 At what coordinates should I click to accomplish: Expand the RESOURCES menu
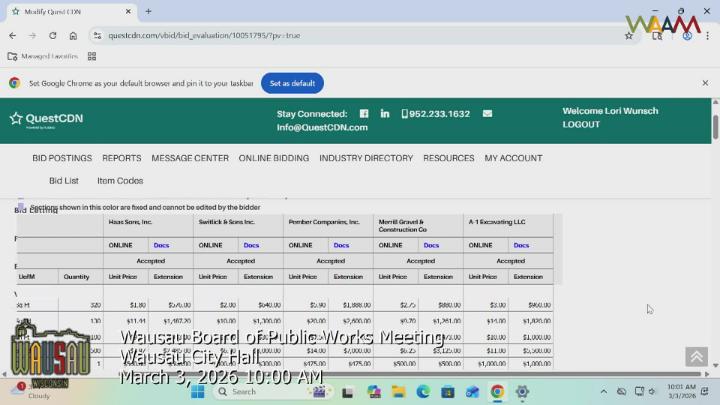pyautogui.click(x=448, y=158)
